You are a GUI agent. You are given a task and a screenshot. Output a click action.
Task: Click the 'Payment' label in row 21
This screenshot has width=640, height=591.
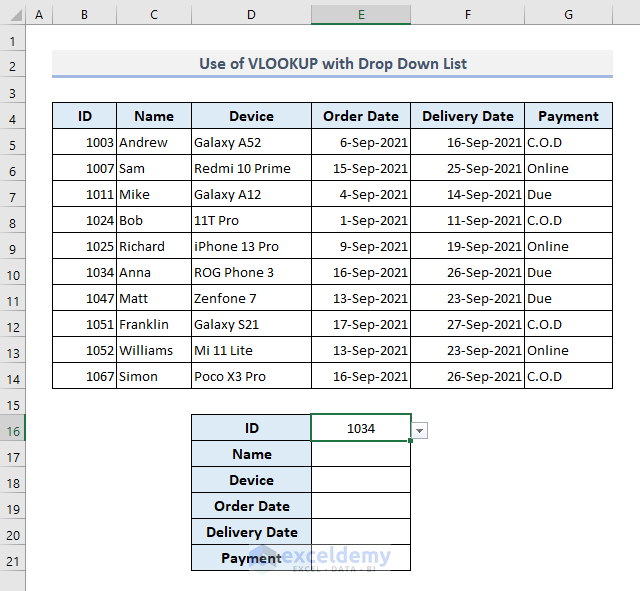click(x=251, y=558)
